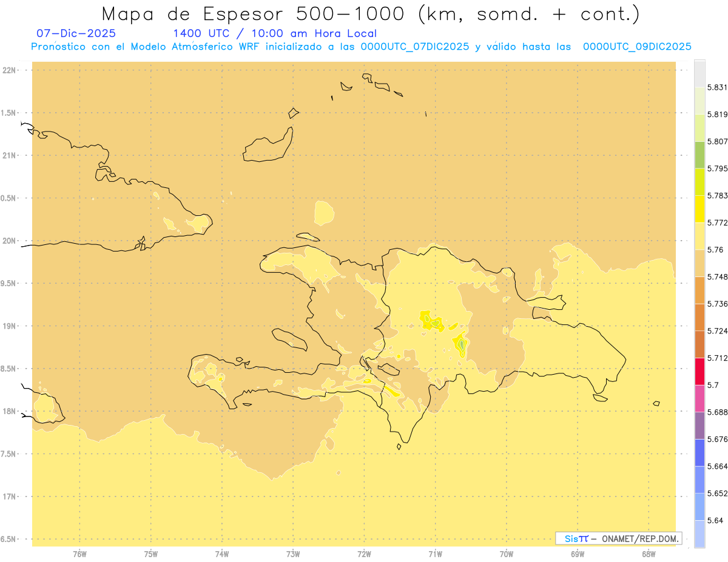
Task: Click the legend value 5.712
Action: coord(718,358)
